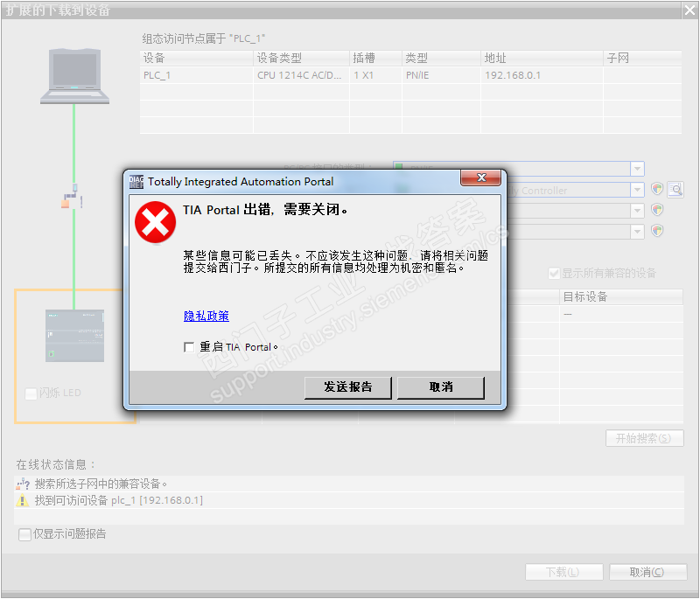Click the 地址 column header
The image size is (700, 599).
tap(542, 58)
